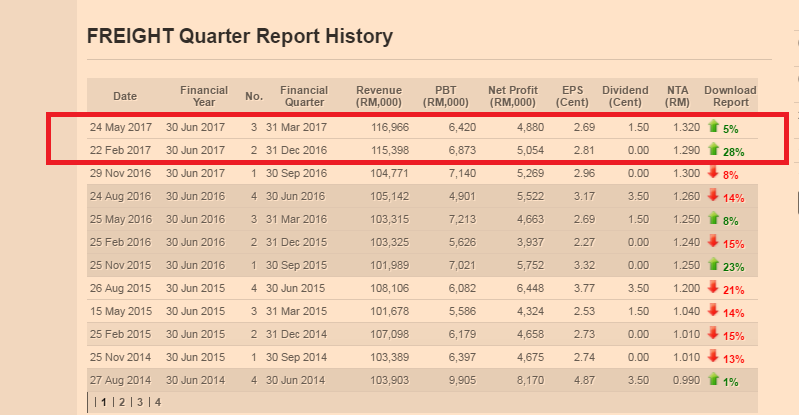Click the Net Profit column header
799x415 pixels.
[x=513, y=96]
